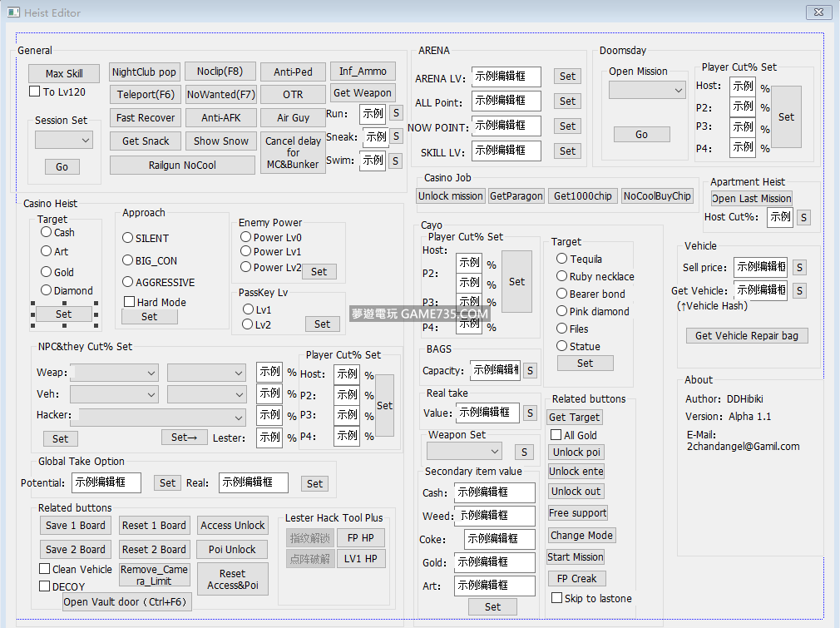Focus the Sell price input field
The image size is (840, 628).
pos(760,267)
